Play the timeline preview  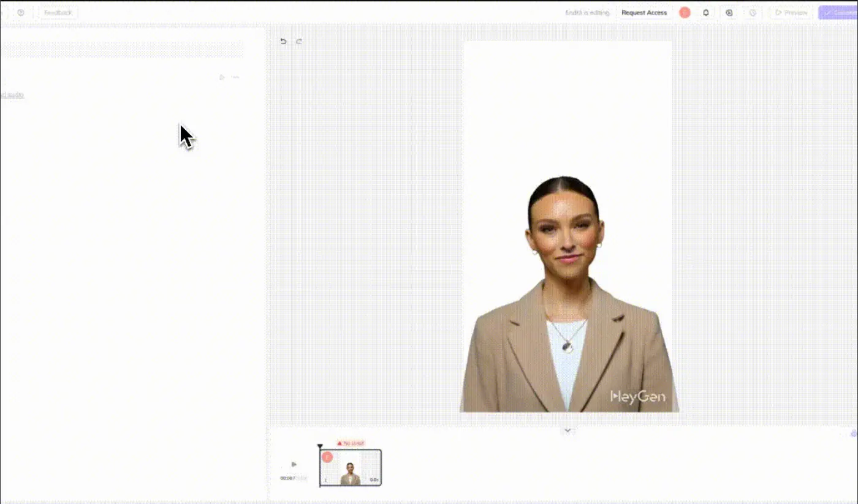294,464
